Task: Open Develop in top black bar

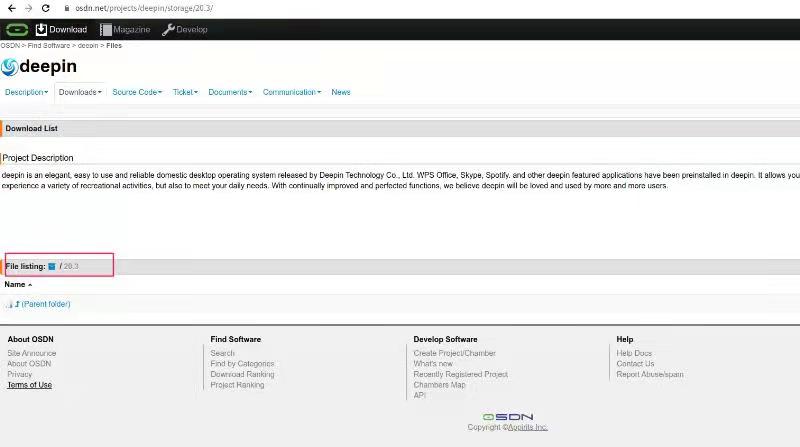Action: (x=185, y=30)
